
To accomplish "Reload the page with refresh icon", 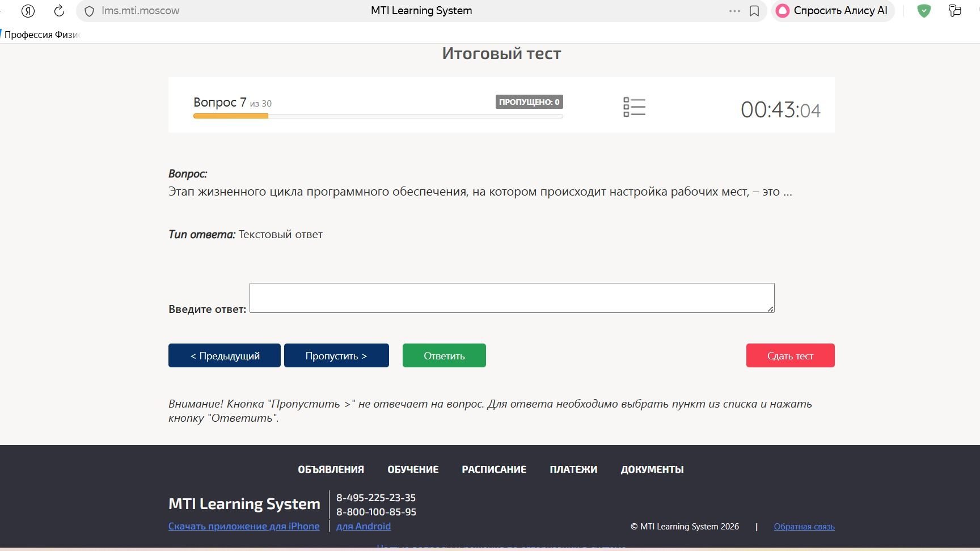I will pos(59,11).
